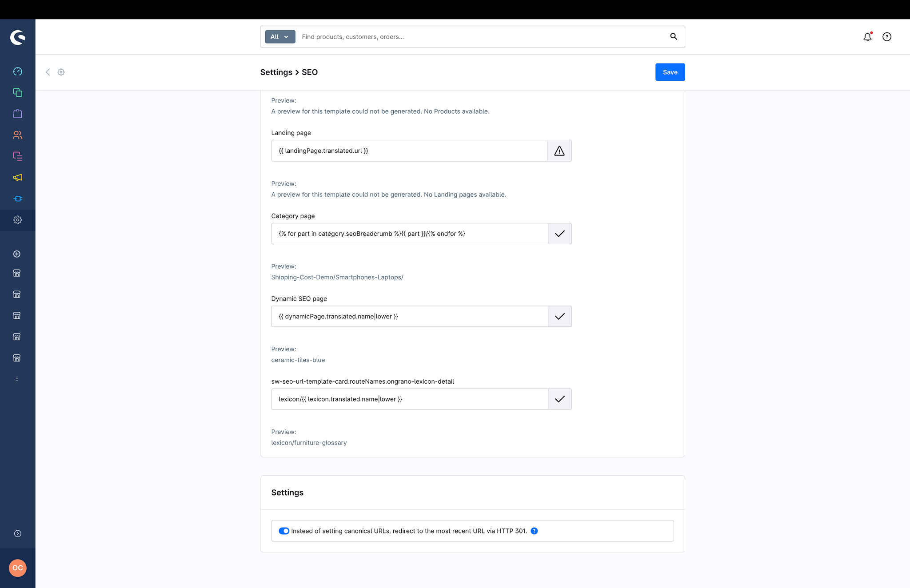Open the help question mark icon
Image resolution: width=910 pixels, height=588 pixels.
(887, 37)
